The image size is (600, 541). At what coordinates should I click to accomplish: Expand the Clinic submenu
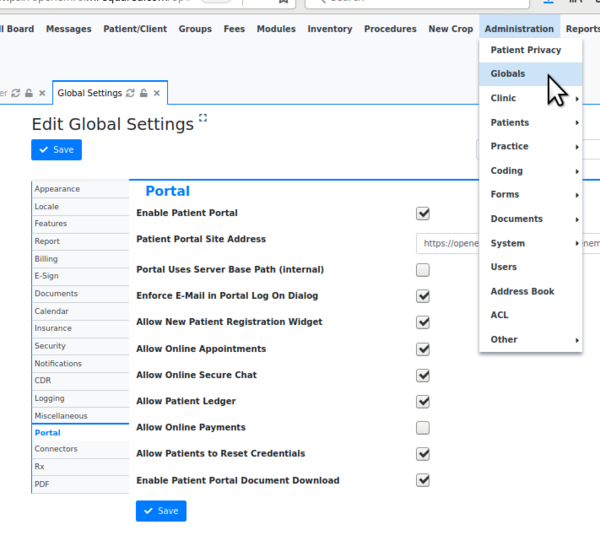(530, 98)
